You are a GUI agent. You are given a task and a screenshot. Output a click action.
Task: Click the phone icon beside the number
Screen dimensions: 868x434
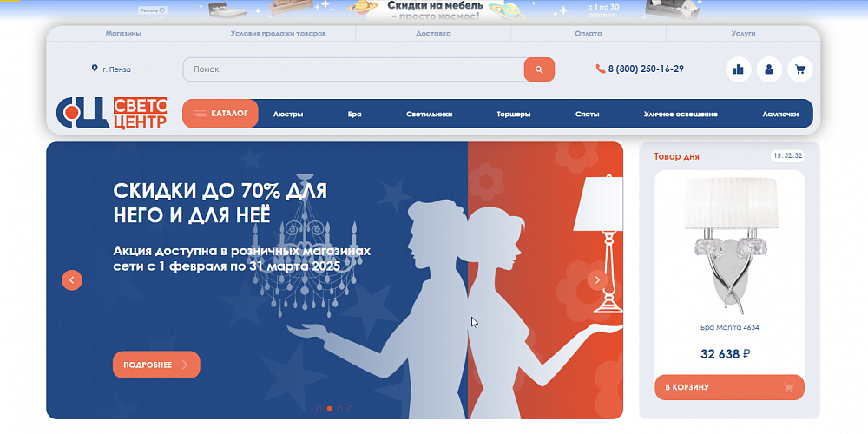601,69
